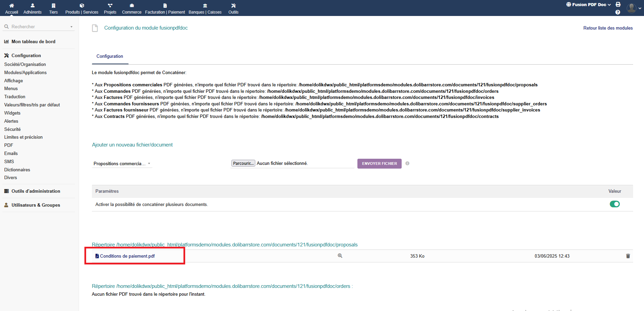
Task: Expand the Rechercher search dropdown arrow
Action: click(71, 27)
